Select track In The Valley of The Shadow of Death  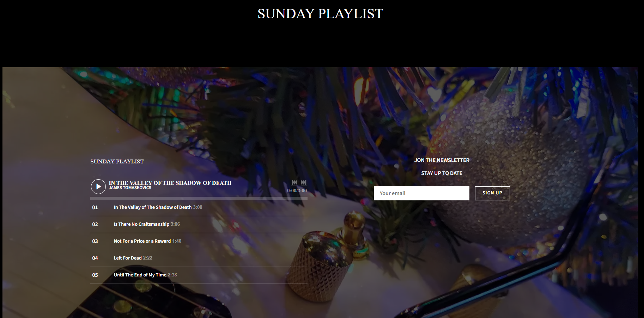click(x=199, y=207)
